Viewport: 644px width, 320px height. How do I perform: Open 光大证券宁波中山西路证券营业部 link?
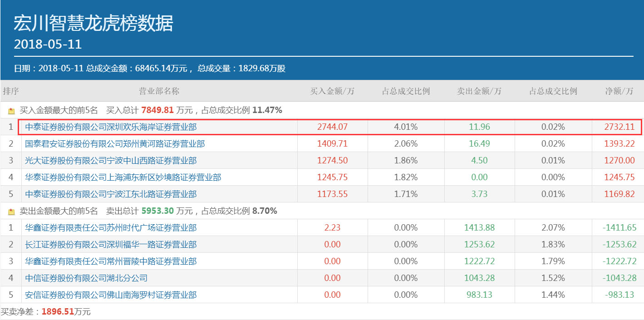coord(111,161)
